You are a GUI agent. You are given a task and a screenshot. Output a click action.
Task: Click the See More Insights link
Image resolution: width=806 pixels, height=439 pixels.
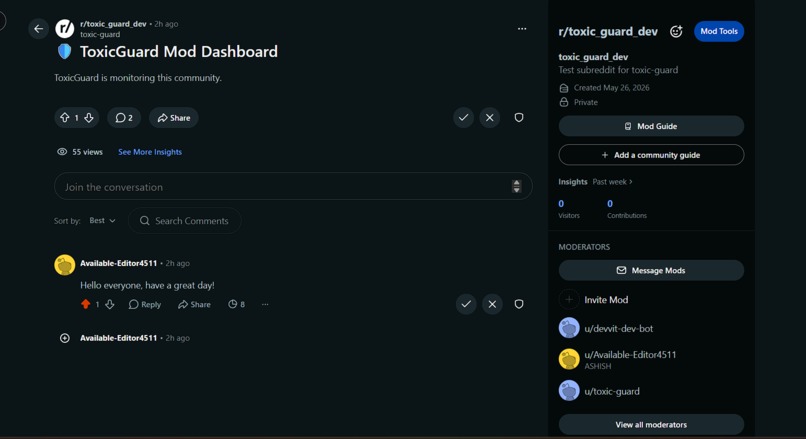pos(150,152)
